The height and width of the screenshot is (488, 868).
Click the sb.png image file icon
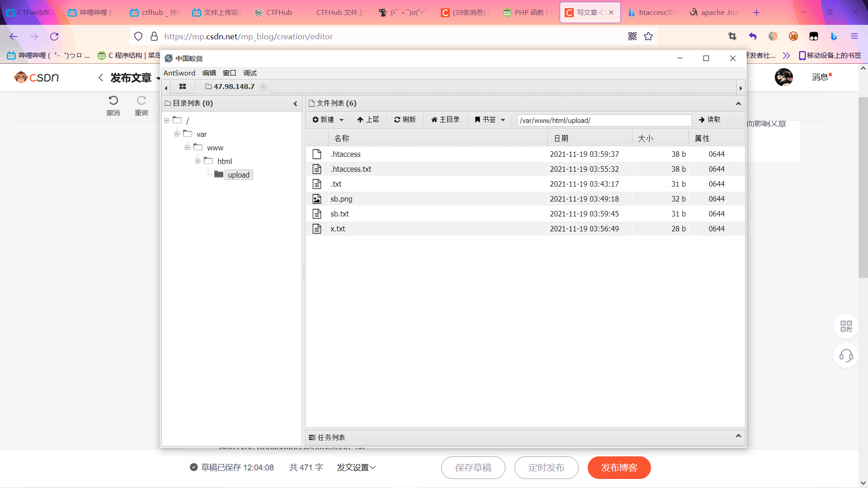[x=317, y=199]
